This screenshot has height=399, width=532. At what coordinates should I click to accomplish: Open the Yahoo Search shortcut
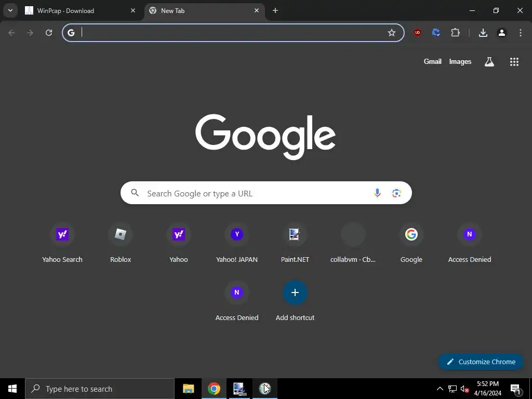(62, 243)
